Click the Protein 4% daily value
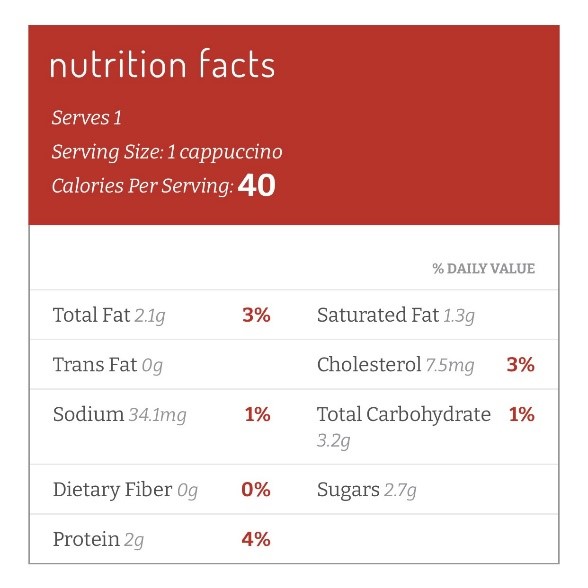This screenshot has height=588, width=588. (256, 539)
